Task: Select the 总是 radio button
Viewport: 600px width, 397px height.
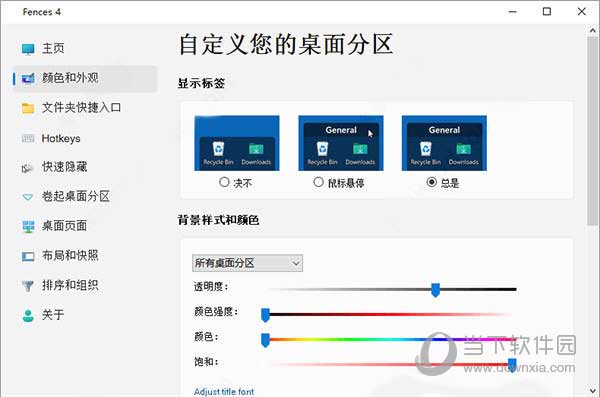Action: [432, 182]
